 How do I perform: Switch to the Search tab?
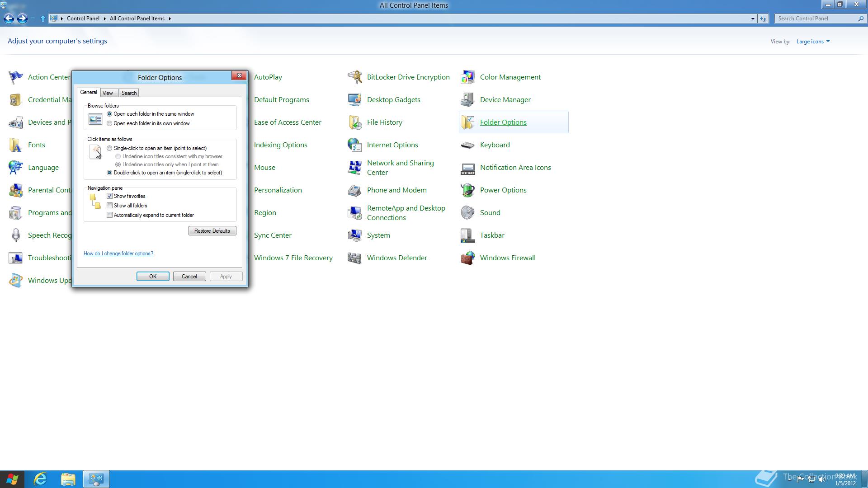129,93
